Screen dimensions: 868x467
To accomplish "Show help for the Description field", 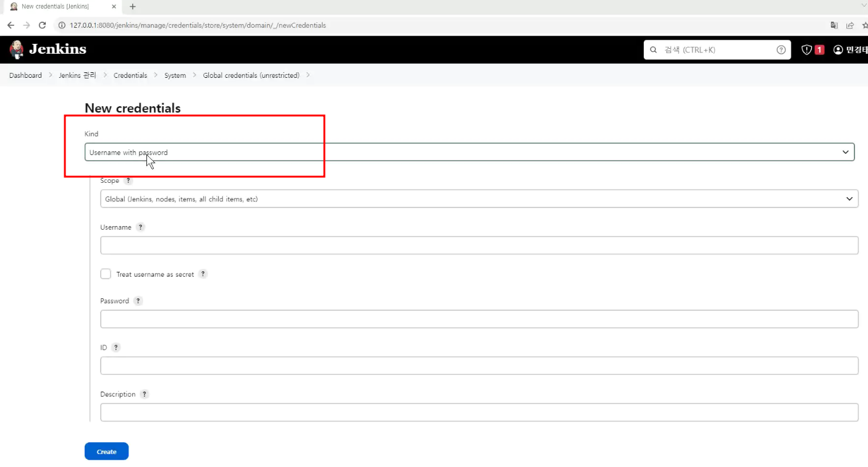I will click(x=145, y=394).
